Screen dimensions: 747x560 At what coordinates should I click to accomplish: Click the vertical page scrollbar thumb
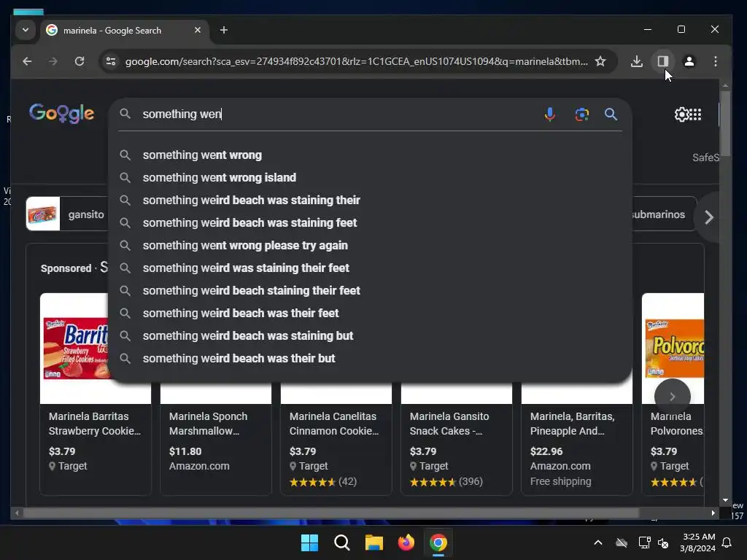pos(725,122)
